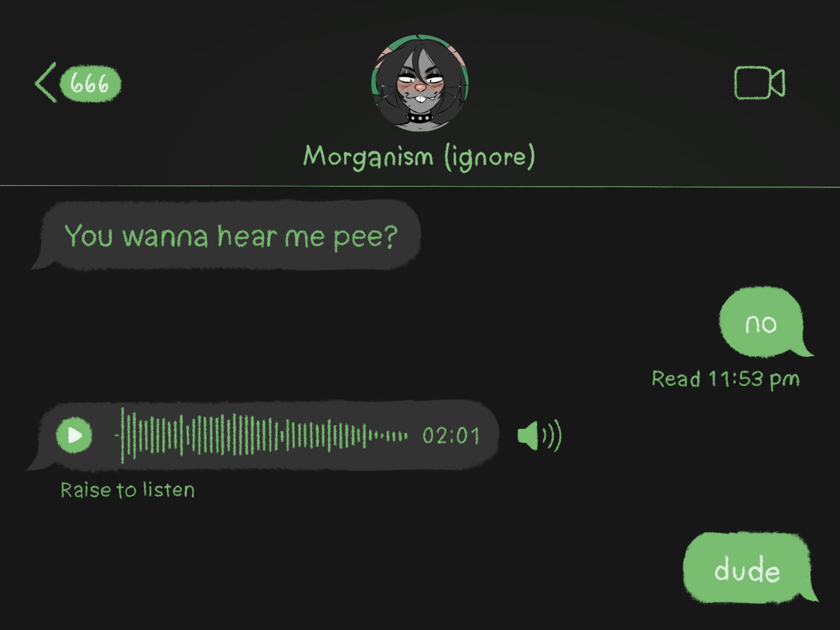Viewport: 840px width, 630px height.
Task: Click the start of the audio waveform
Action: (x=122, y=435)
